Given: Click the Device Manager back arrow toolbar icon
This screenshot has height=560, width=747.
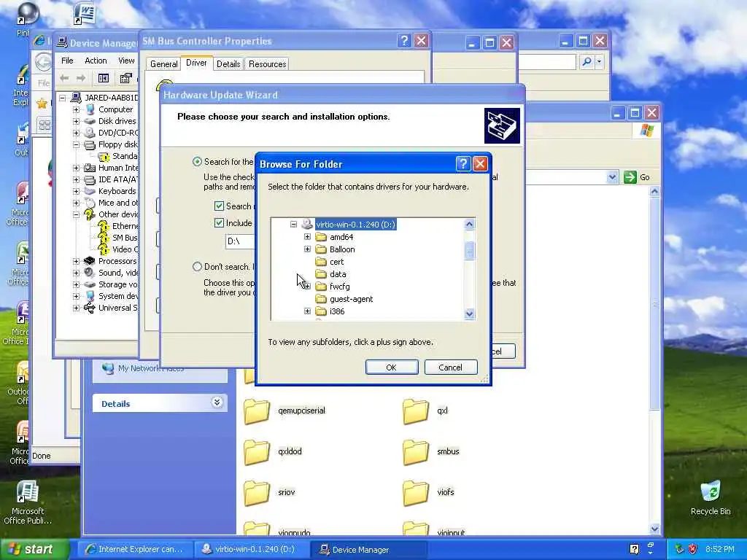Looking at the screenshot, I should (64, 77).
